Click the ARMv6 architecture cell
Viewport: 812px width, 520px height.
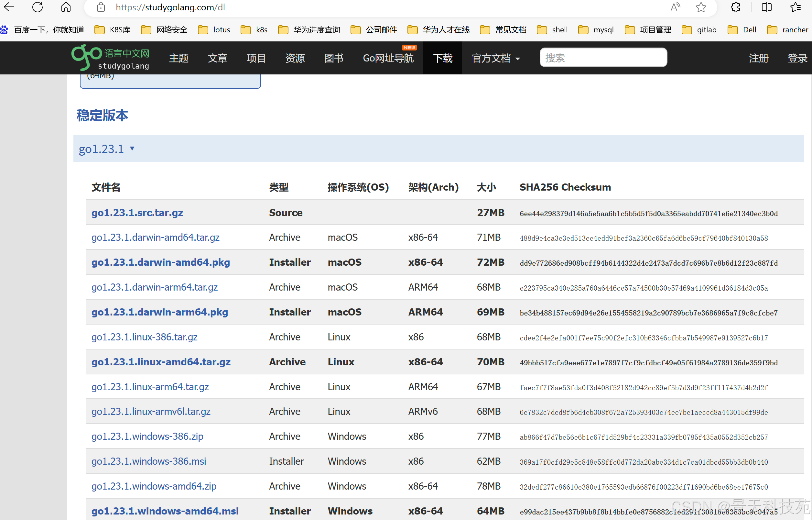(423, 412)
